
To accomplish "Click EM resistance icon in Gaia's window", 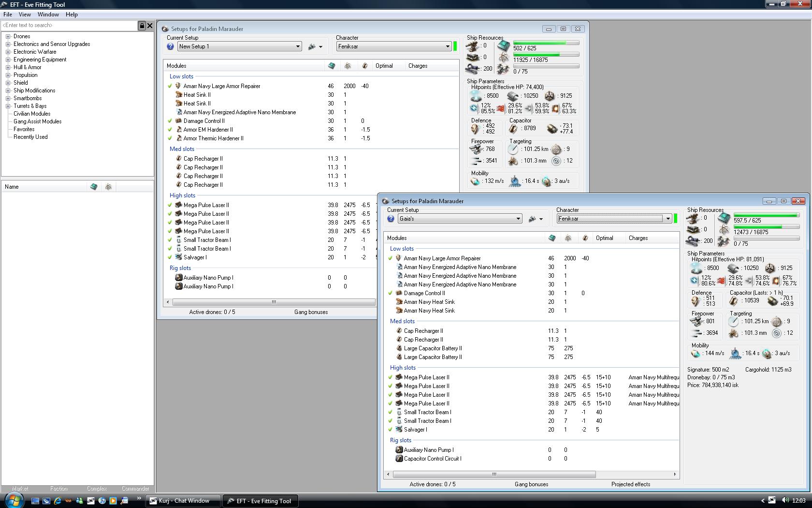I will pos(694,280).
